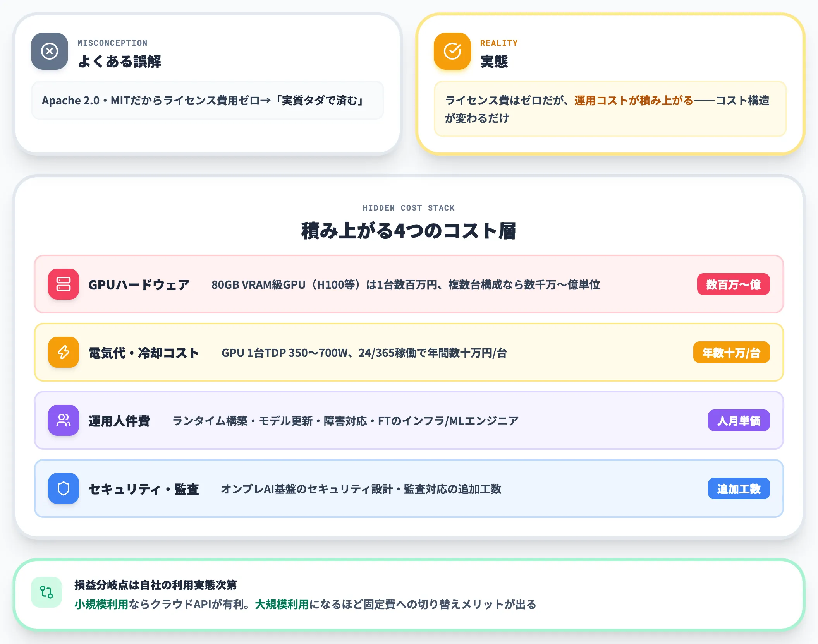Click the GPU 1台TDP 350〜700W description

tap(364, 353)
